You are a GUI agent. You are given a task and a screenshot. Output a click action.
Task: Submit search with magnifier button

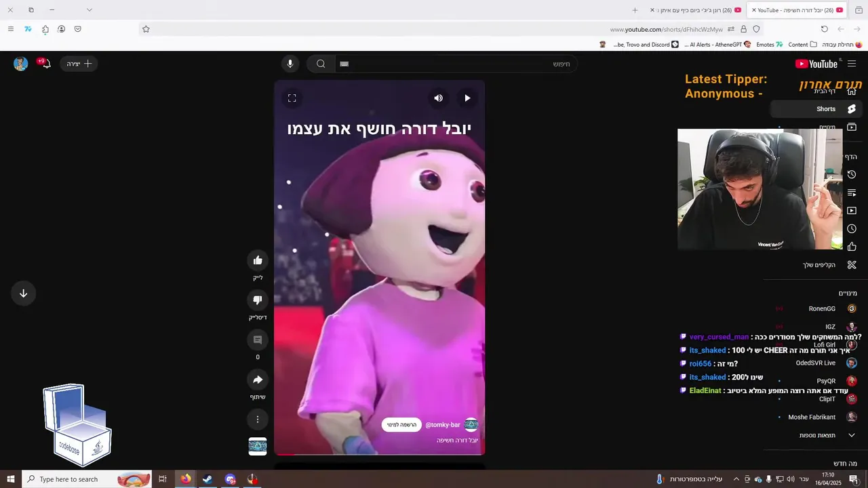(321, 64)
